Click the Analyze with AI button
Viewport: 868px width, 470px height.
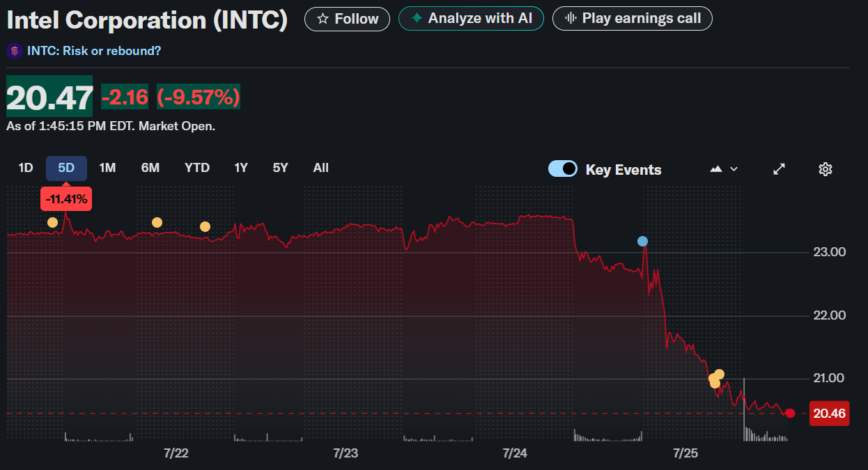472,19
